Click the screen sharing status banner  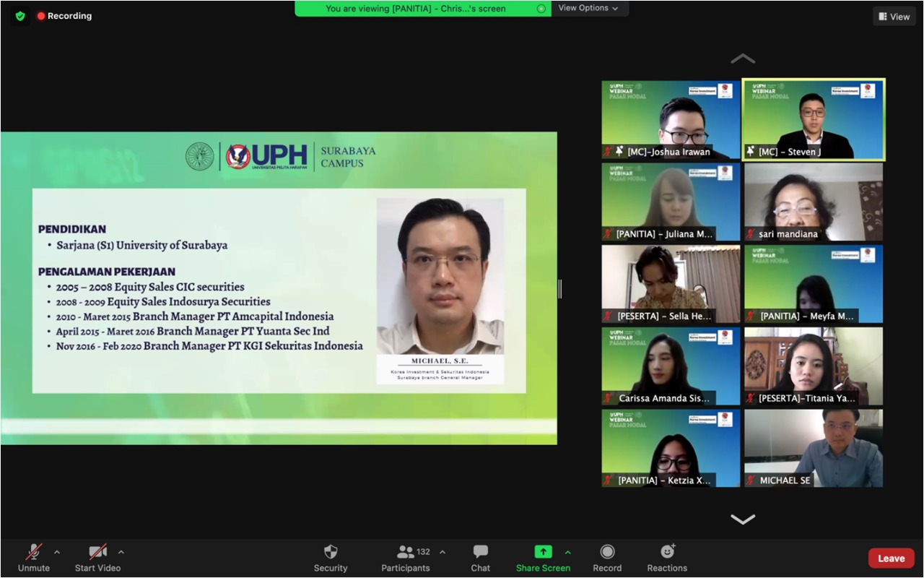click(x=423, y=9)
